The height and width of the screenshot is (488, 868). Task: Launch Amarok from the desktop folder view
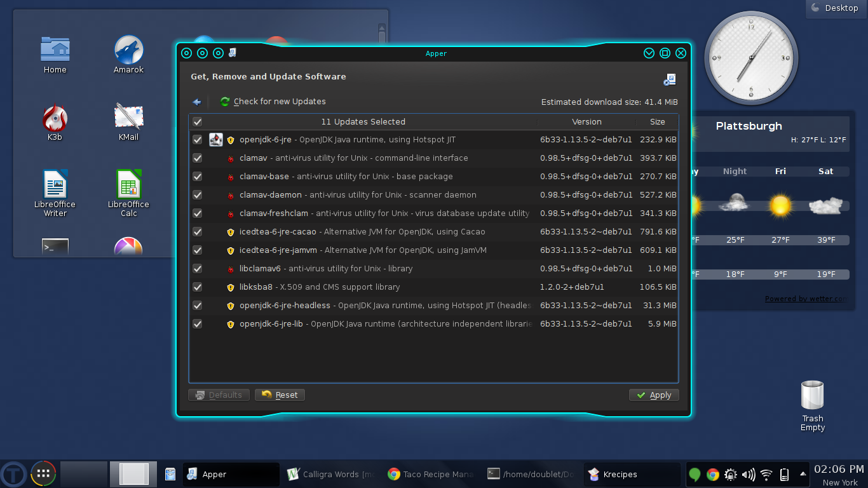[x=129, y=49]
